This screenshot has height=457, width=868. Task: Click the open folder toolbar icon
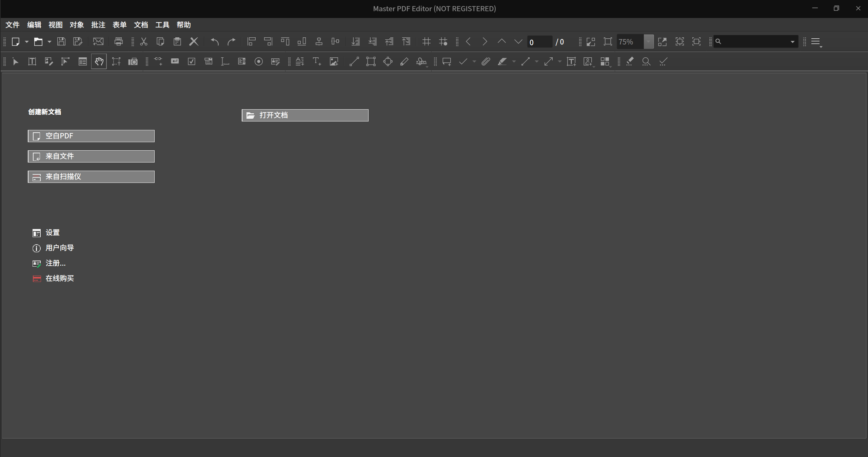coord(38,42)
